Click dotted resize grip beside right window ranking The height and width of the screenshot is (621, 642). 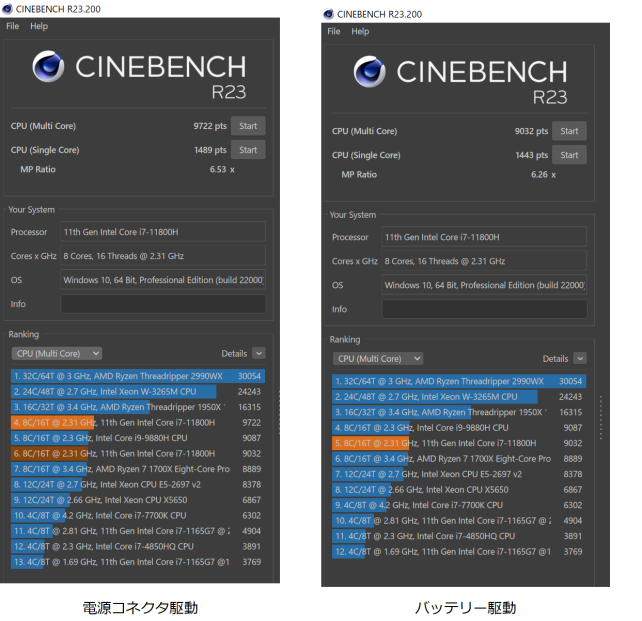(601, 418)
